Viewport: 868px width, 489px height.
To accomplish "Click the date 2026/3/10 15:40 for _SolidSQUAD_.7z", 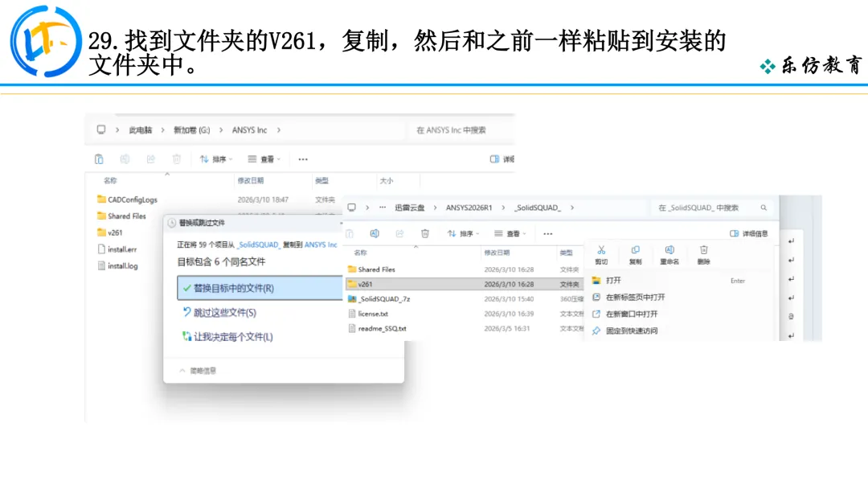I will tap(509, 299).
